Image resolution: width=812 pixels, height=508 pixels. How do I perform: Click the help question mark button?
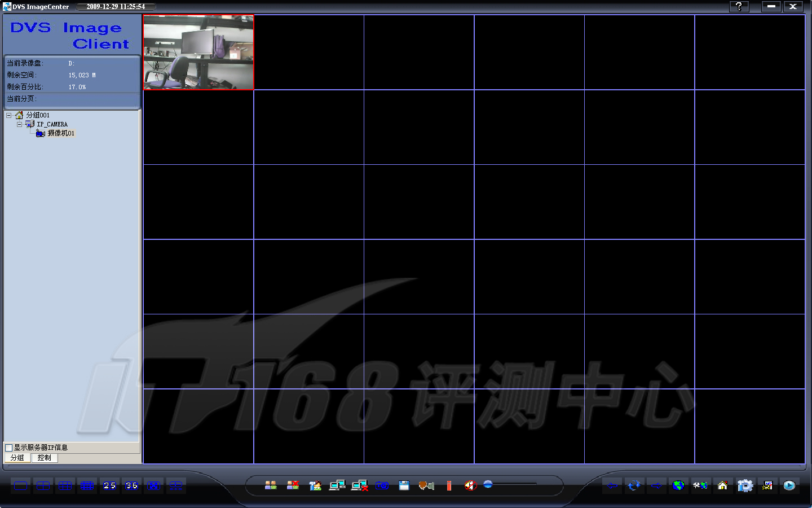(x=739, y=6)
